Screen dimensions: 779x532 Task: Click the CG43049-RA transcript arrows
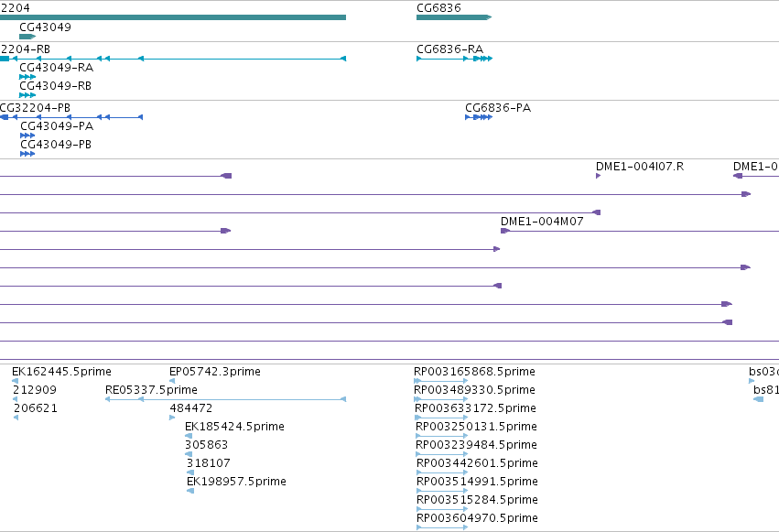pos(27,77)
